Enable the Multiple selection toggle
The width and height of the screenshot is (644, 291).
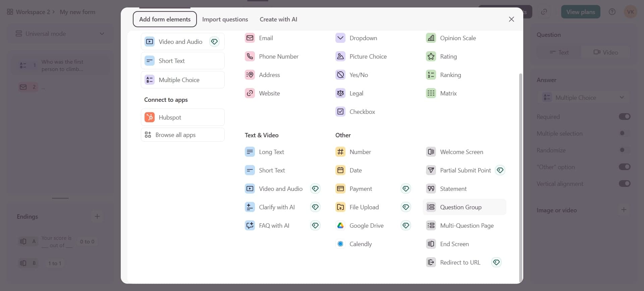624,134
